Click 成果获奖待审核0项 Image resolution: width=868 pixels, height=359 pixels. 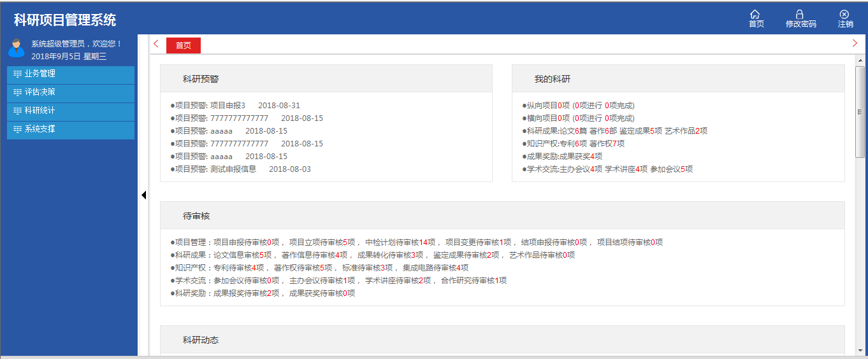click(322, 293)
